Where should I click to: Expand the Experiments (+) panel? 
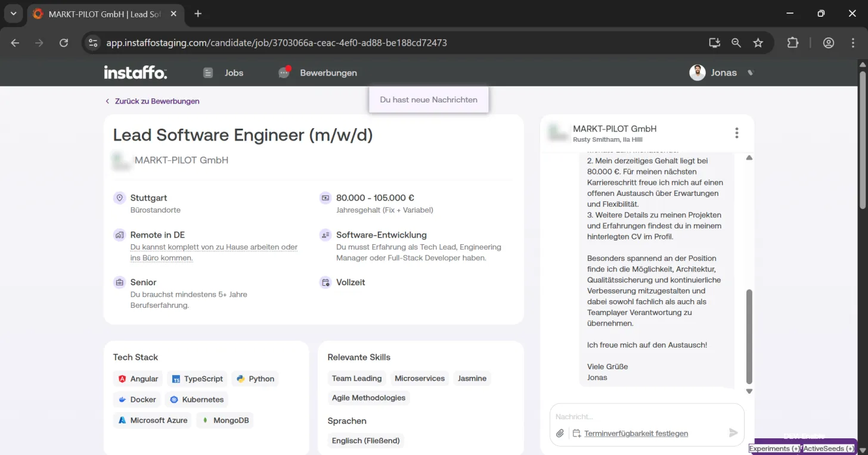[774, 448]
